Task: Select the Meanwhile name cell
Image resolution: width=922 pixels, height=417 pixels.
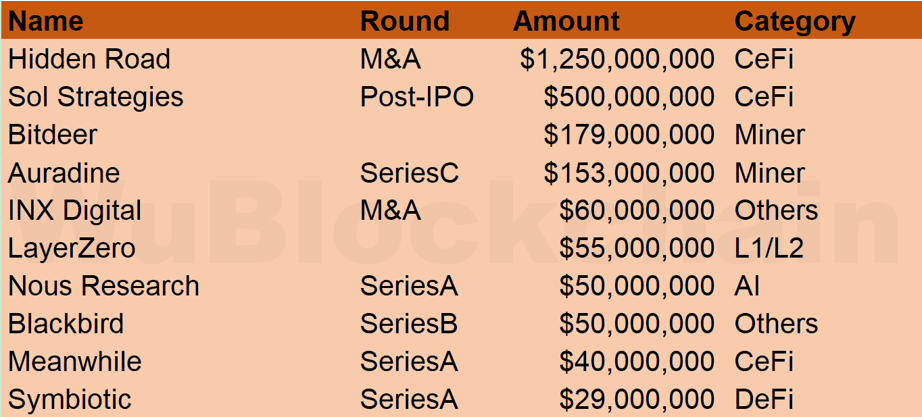Action: pos(75,362)
